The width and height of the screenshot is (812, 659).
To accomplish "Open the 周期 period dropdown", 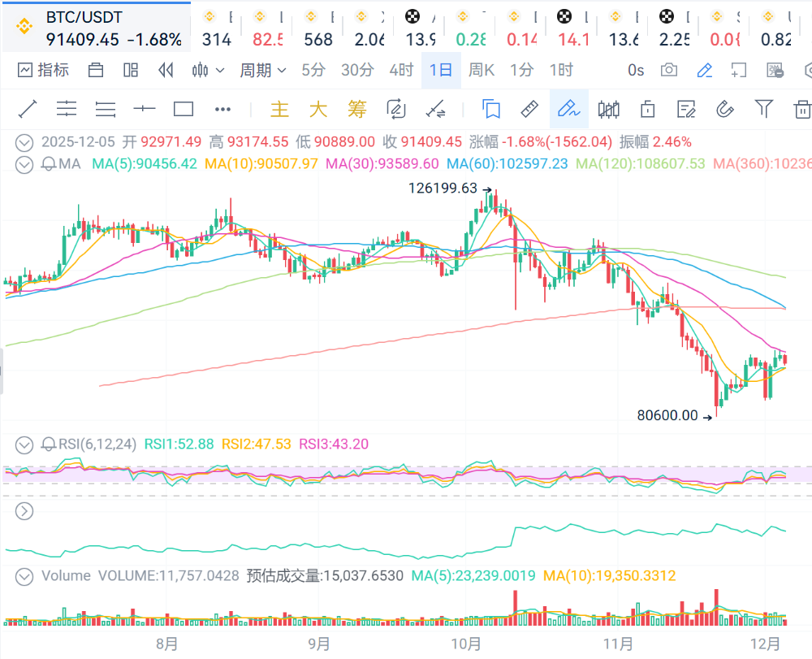I will pos(262,71).
